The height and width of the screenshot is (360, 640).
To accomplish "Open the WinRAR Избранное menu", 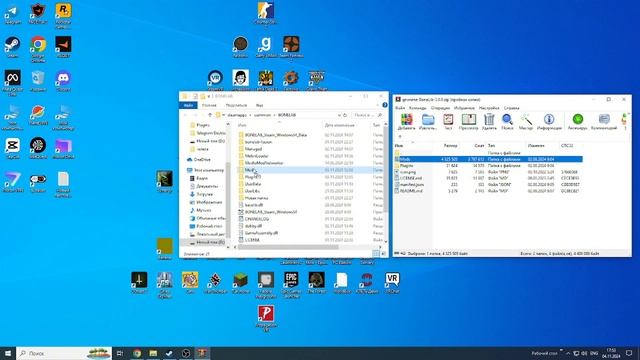I will [464, 108].
